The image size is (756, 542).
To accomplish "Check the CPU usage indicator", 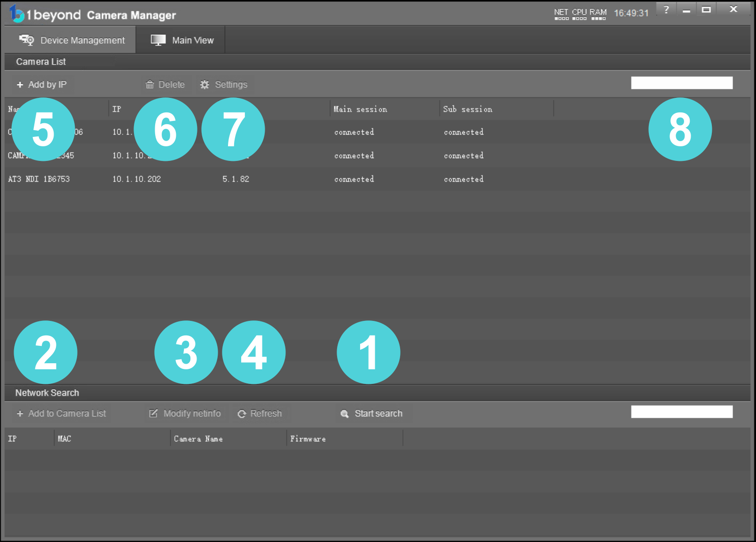I will [579, 14].
